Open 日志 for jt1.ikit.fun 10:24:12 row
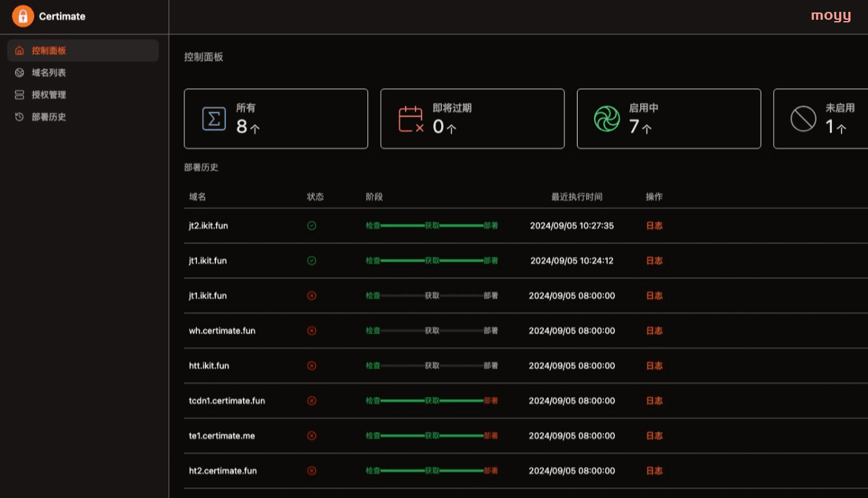This screenshot has width=868, height=498. pos(654,261)
